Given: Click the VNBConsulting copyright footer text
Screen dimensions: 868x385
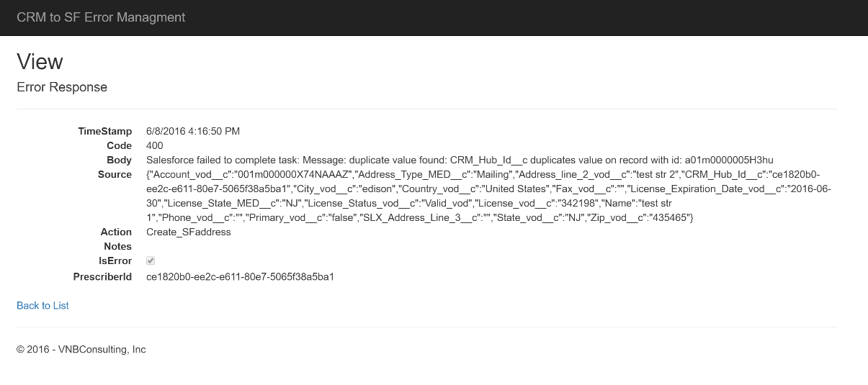Looking at the screenshot, I should (81, 350).
